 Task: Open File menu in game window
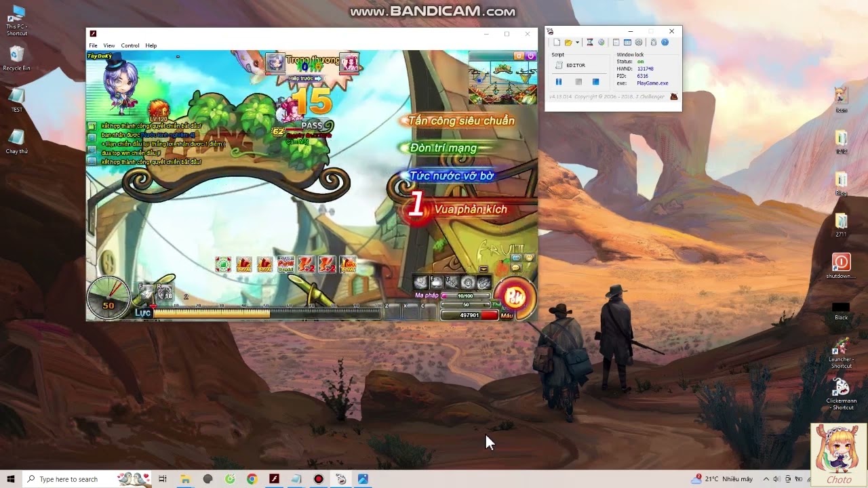point(93,45)
